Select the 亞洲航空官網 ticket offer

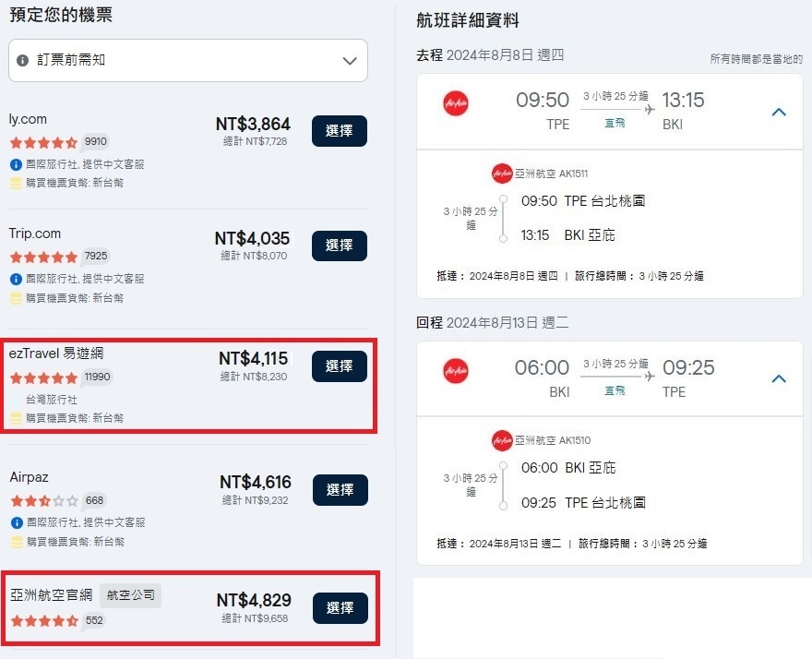[340, 608]
